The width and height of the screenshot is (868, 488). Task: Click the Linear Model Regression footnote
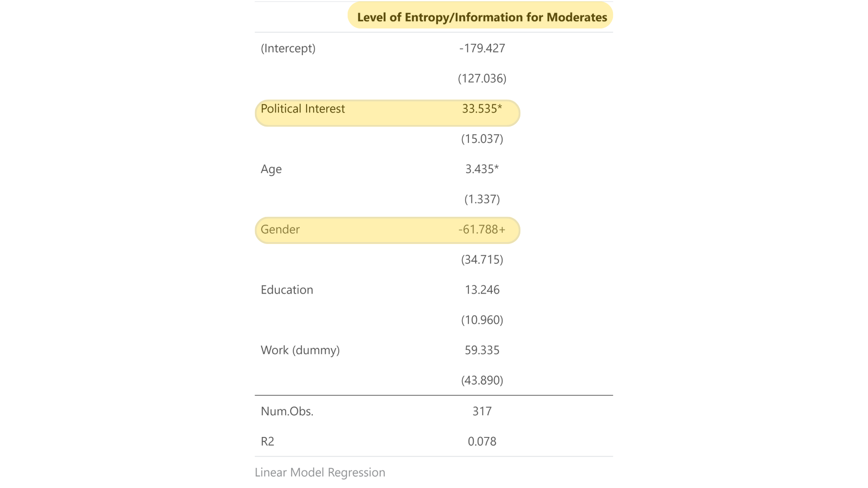pos(320,473)
